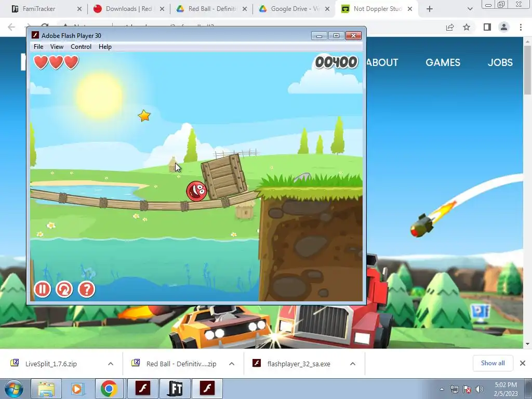Collect the yellow star in the sky
532x399 pixels.
(x=144, y=116)
